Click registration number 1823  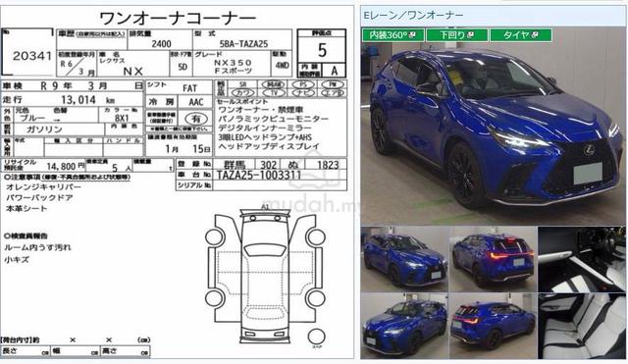coord(328,165)
